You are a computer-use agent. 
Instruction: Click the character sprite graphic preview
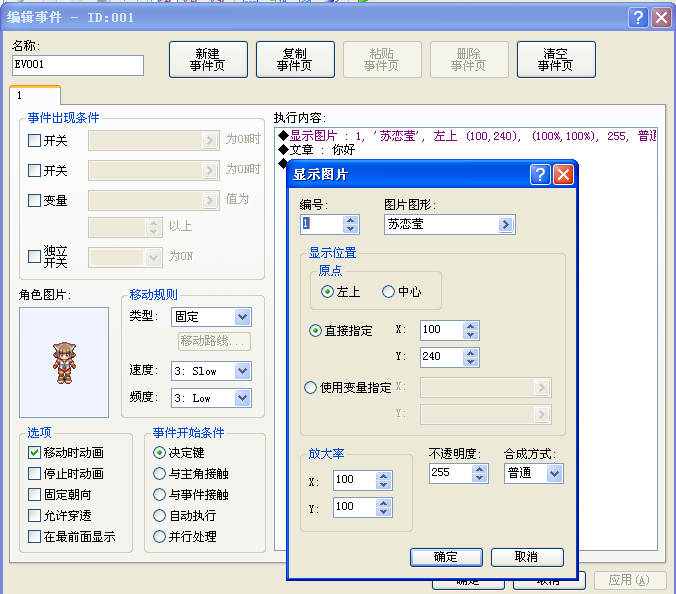pyautogui.click(x=64, y=362)
